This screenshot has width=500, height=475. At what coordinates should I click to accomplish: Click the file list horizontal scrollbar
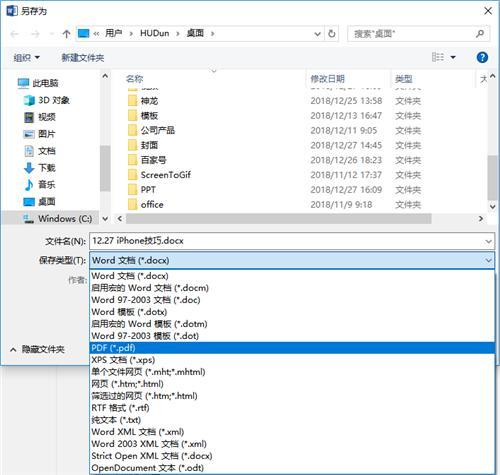tap(278, 219)
